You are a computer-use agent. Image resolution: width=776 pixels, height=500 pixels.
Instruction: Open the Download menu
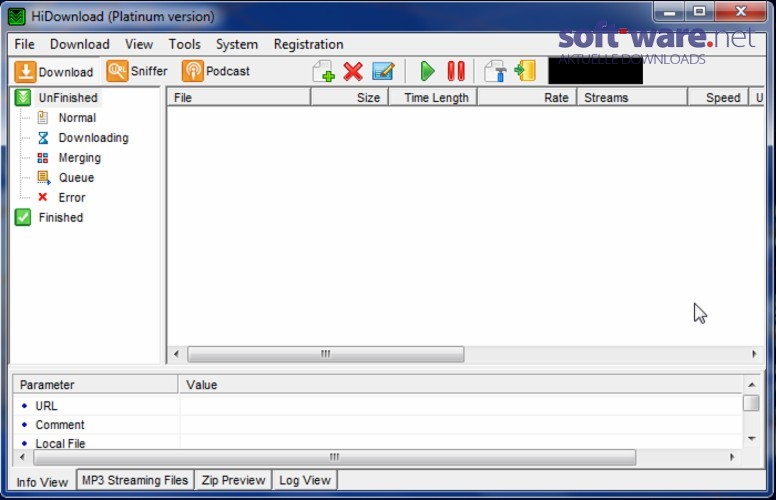tap(80, 45)
